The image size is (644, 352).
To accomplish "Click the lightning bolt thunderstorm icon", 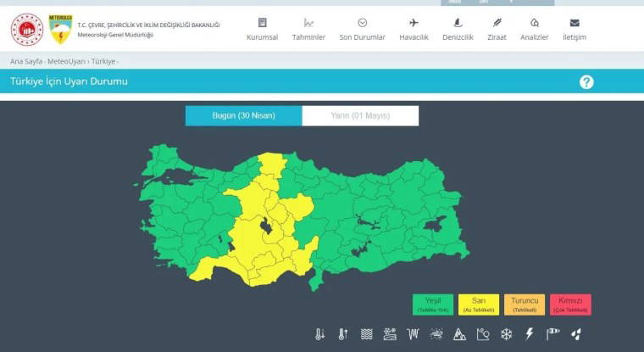I will pos(530,334).
